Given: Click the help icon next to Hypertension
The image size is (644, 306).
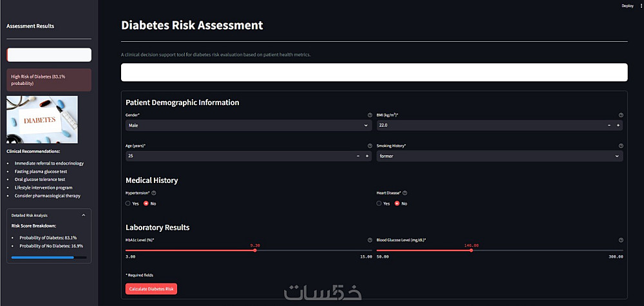Looking at the screenshot, I should click(x=154, y=193).
